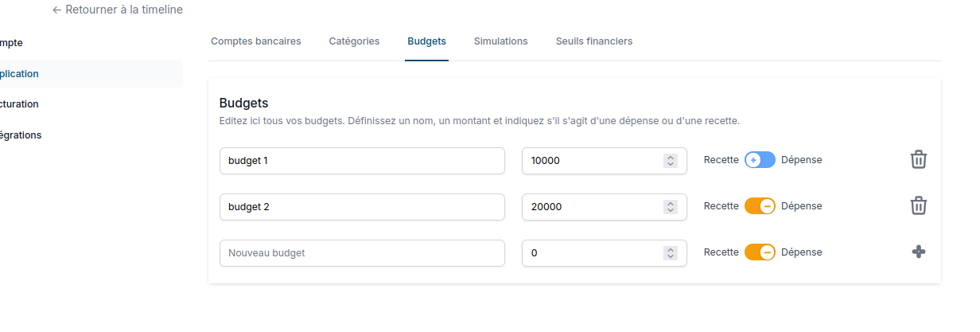Screen dimensions: 980x332
Task: Click the stepper arrows on the 20000 amount
Action: coord(671,207)
